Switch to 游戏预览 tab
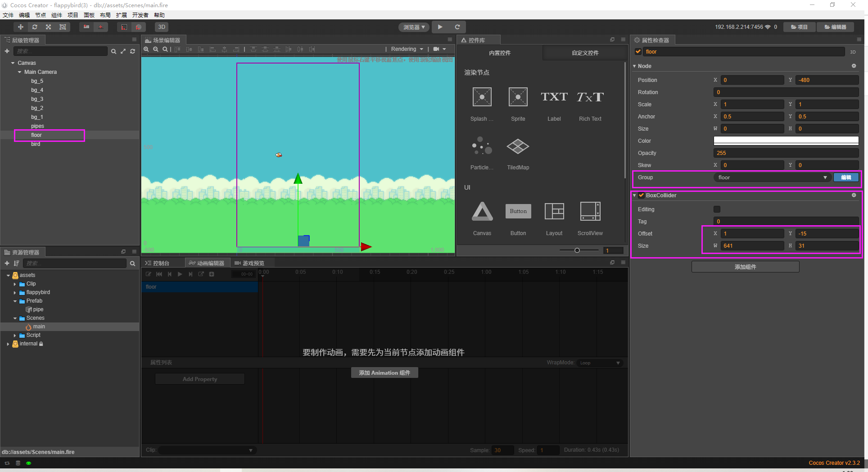The image size is (868, 472). 249,263
